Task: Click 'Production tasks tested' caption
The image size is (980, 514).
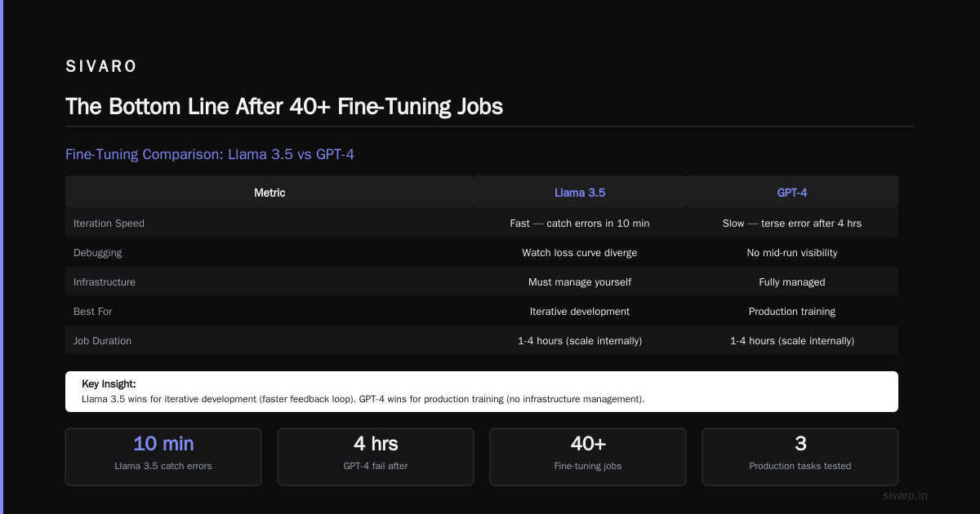Action: (800, 466)
